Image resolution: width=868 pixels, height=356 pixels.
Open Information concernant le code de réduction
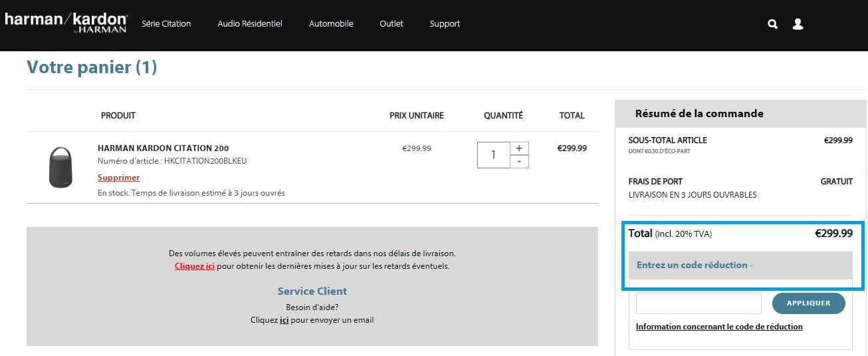click(x=719, y=327)
